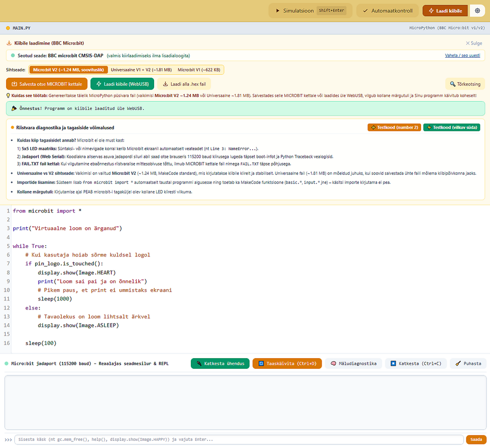Screen dimensions: 490x448
Task: Click Salvesta otse MICROBIT kettale
Action: point(46,84)
